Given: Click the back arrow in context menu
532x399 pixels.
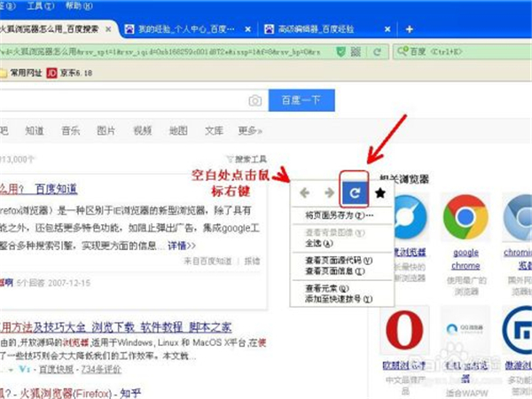Looking at the screenshot, I should pyautogui.click(x=304, y=192).
